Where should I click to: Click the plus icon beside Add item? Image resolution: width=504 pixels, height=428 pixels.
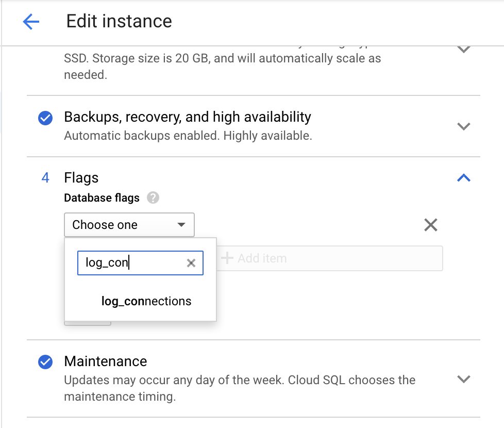coord(227,258)
